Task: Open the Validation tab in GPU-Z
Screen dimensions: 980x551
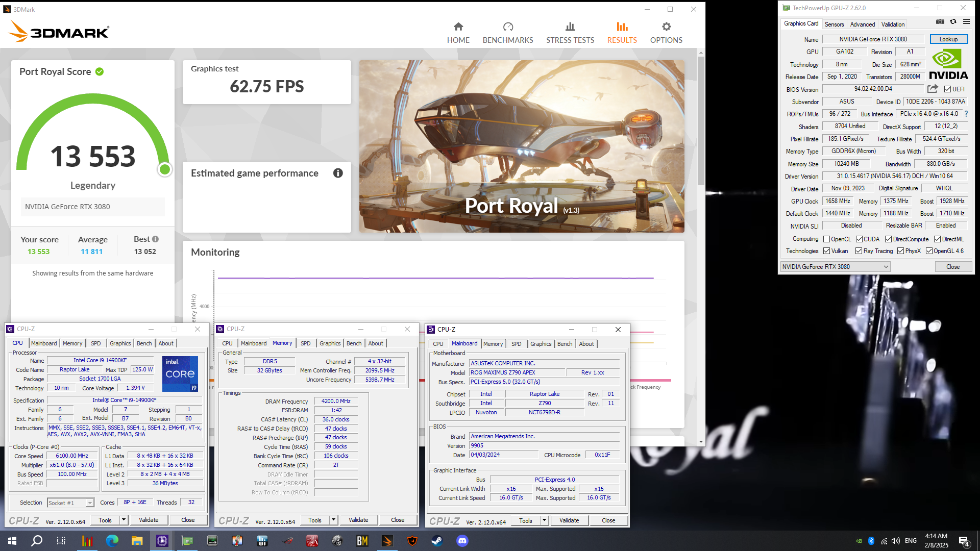Action: pos(893,24)
